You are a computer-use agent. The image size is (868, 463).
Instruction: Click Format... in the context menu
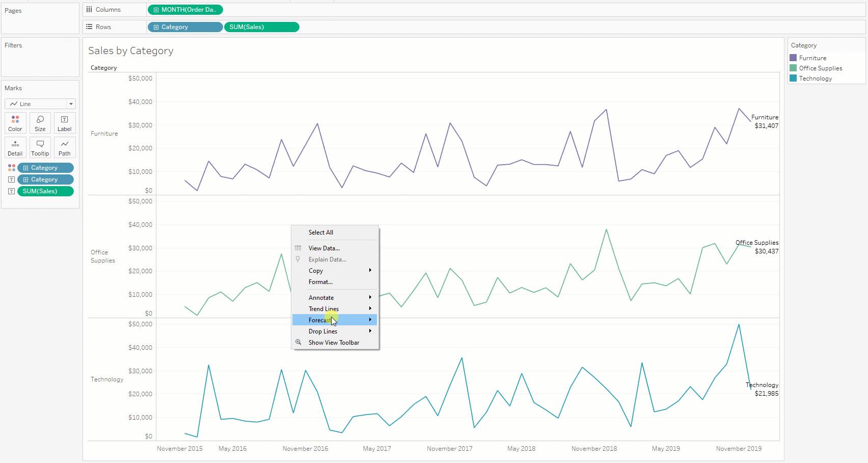coord(320,281)
